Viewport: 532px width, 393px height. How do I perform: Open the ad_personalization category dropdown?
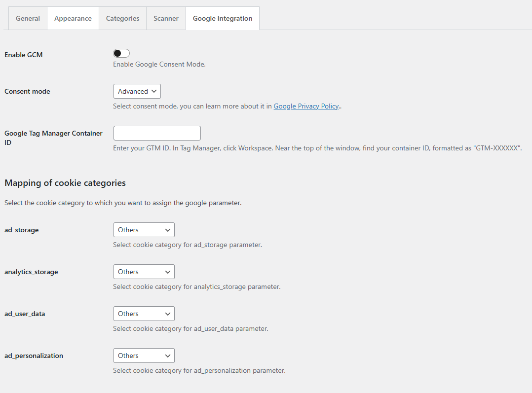click(144, 355)
